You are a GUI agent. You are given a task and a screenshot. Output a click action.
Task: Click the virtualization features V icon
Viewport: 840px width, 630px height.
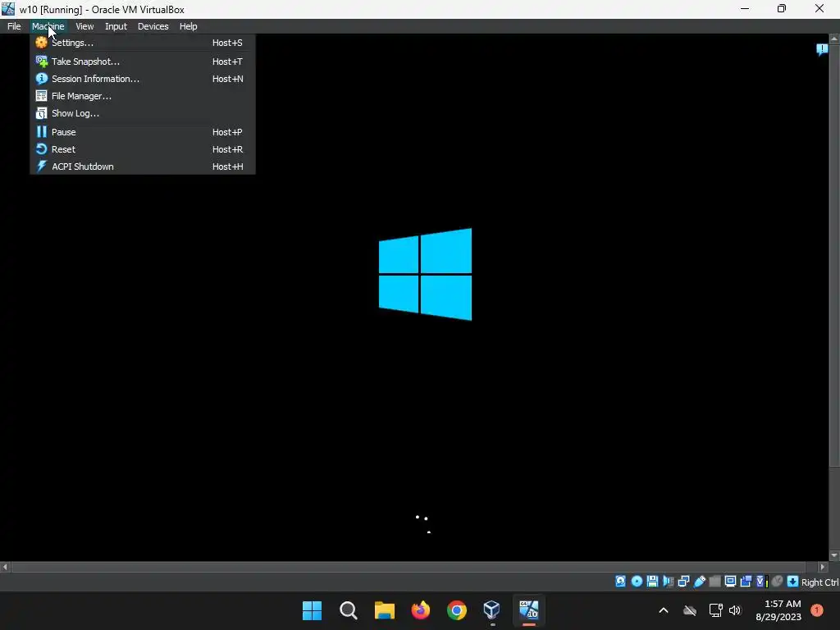762,582
